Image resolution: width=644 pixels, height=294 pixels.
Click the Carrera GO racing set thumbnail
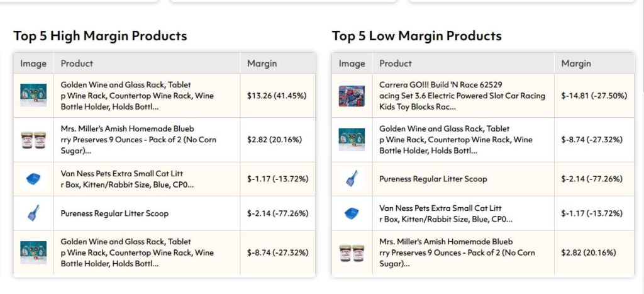pyautogui.click(x=352, y=96)
